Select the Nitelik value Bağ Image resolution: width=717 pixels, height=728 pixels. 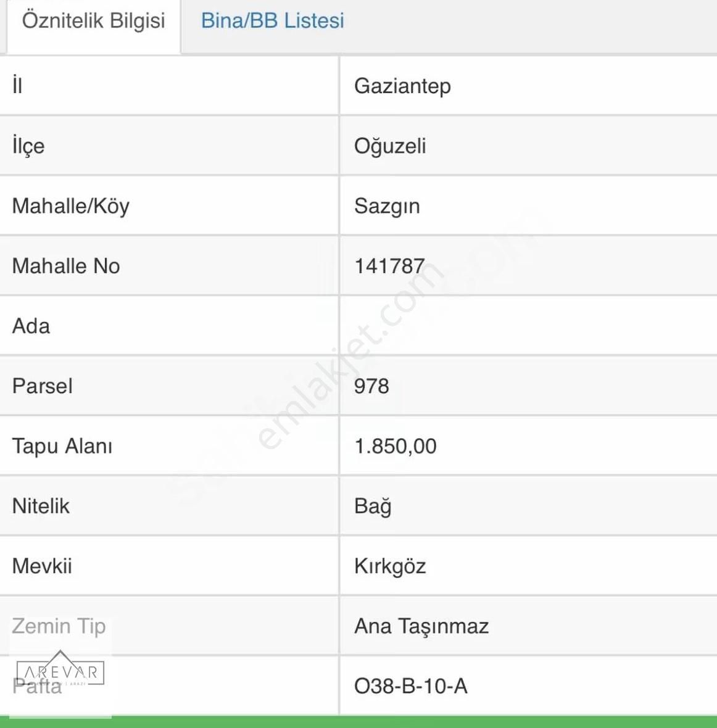[373, 507]
